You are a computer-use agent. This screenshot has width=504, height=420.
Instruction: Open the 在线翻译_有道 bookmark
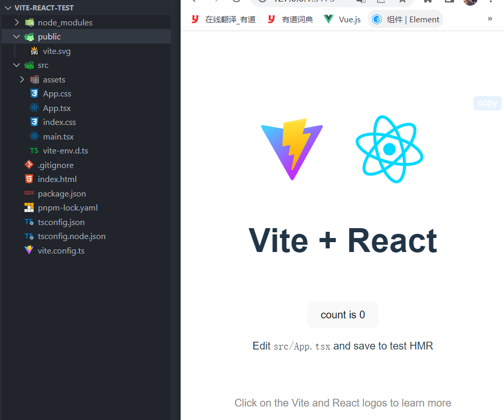coord(224,19)
